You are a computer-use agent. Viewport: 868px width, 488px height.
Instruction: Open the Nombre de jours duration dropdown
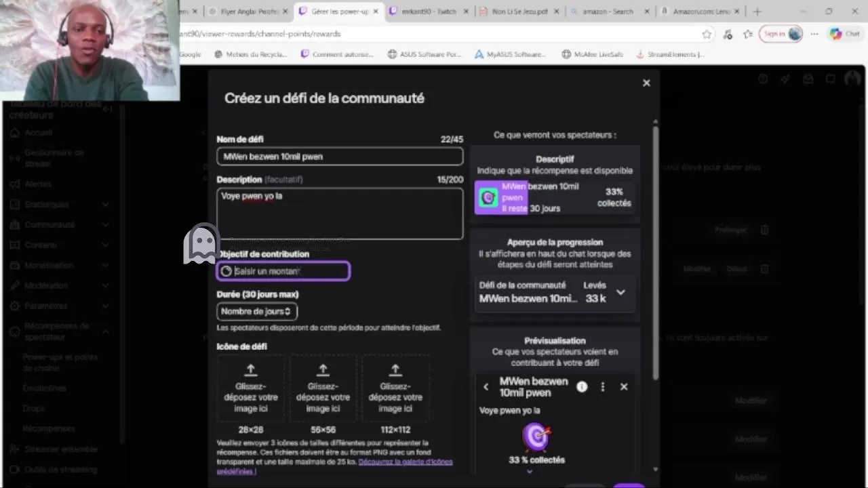pyautogui.click(x=257, y=311)
